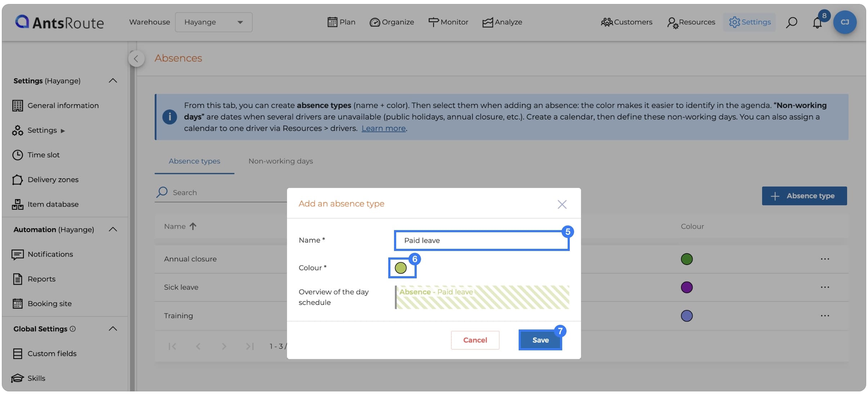Click the Absence - Paid leave schedule preview

pyautogui.click(x=482, y=297)
